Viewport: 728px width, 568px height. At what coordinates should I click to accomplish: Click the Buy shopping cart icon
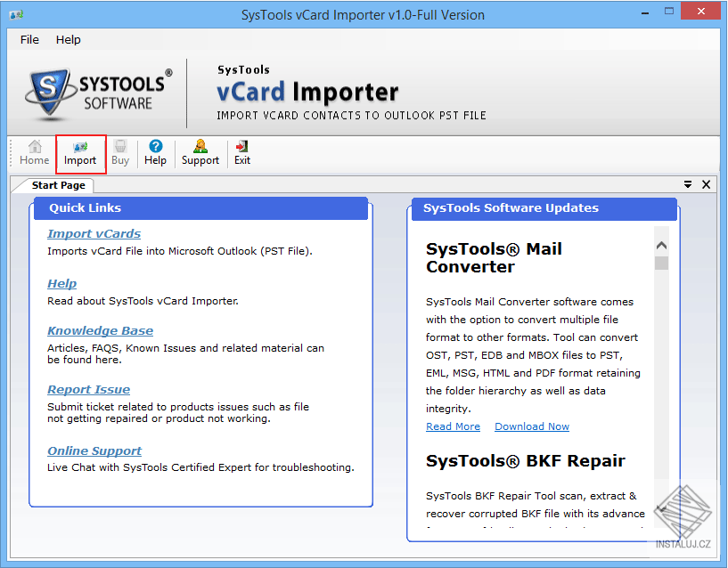pos(120,147)
